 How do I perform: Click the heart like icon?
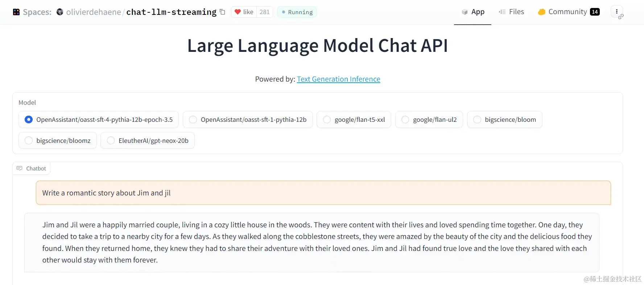(x=238, y=12)
